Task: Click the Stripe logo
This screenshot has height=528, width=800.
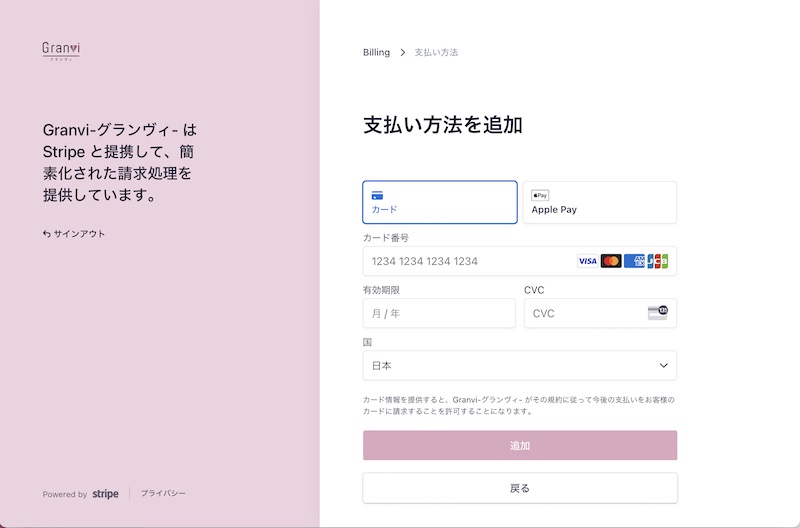Action: [x=106, y=494]
